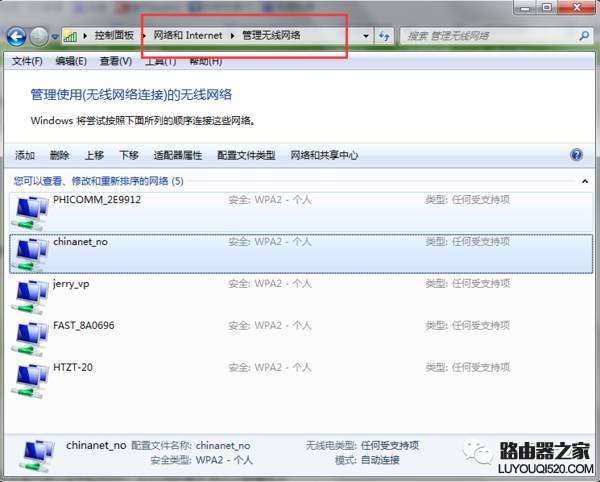Open the 工具(T) menu

pos(160,61)
